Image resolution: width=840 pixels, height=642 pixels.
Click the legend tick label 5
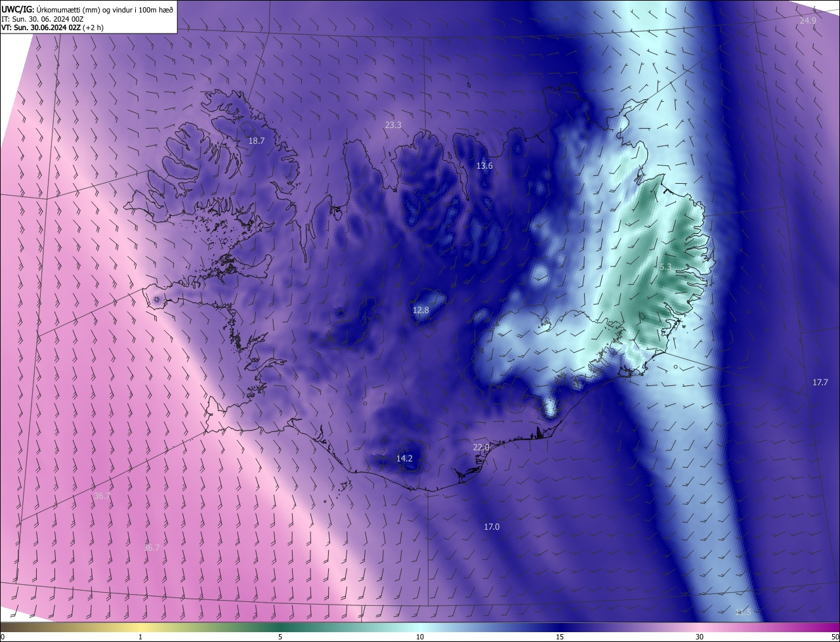coord(280,637)
